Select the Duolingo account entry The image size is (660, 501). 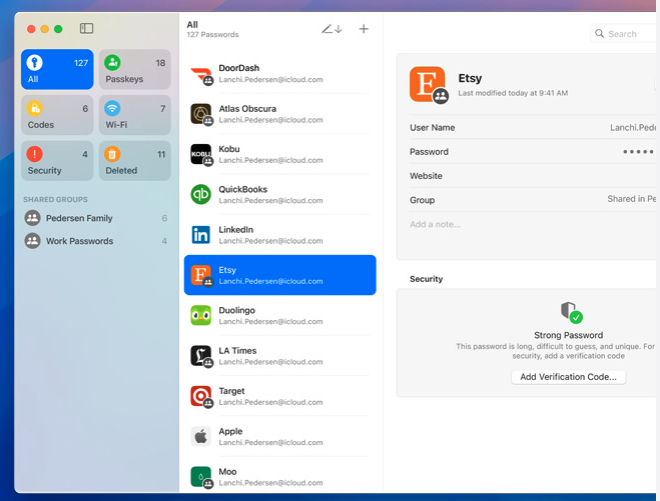(x=280, y=316)
